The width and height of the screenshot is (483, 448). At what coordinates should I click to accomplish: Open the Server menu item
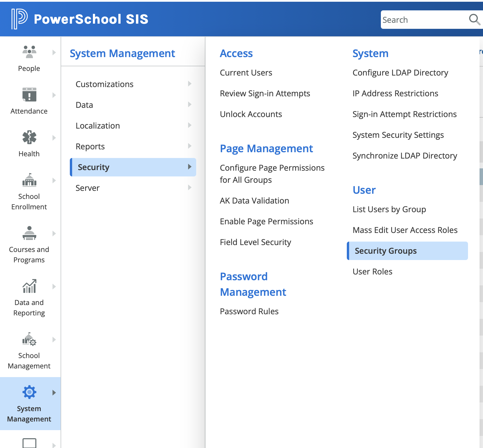[133, 188]
